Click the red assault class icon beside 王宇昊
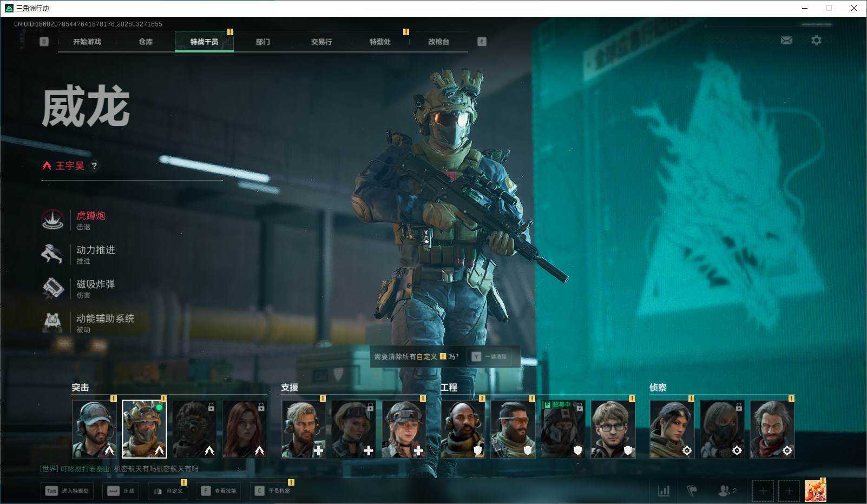 tap(47, 166)
